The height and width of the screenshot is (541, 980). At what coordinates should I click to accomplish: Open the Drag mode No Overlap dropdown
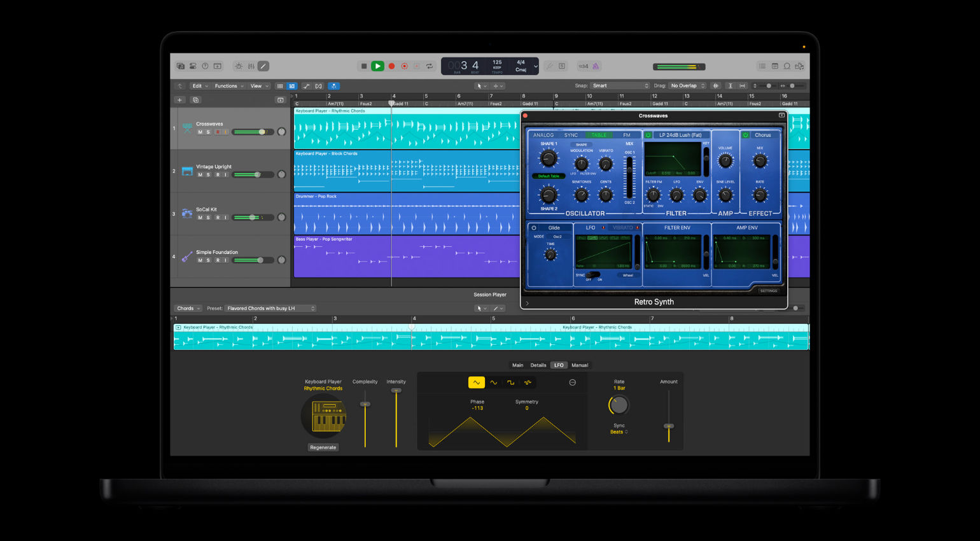click(x=687, y=86)
